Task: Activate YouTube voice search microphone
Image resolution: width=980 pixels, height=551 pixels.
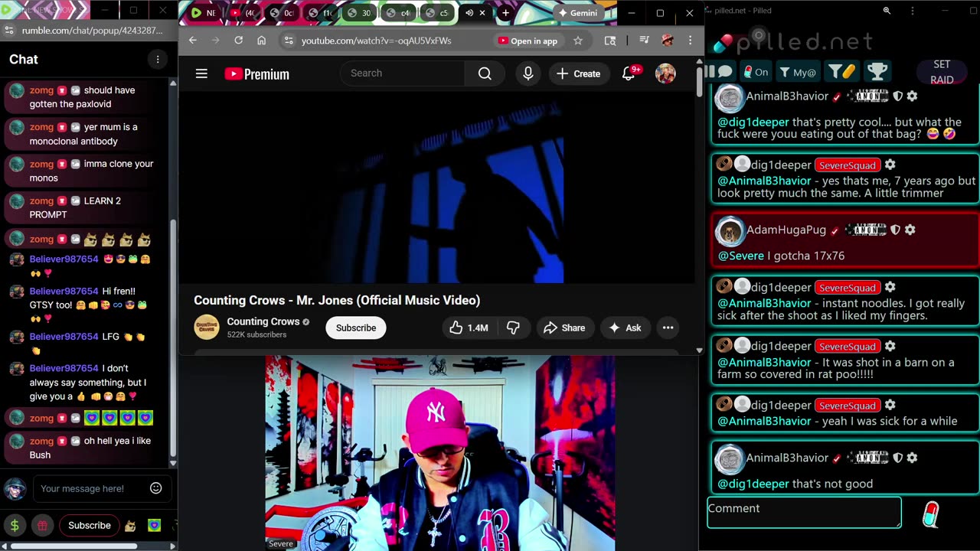Action: (528, 73)
